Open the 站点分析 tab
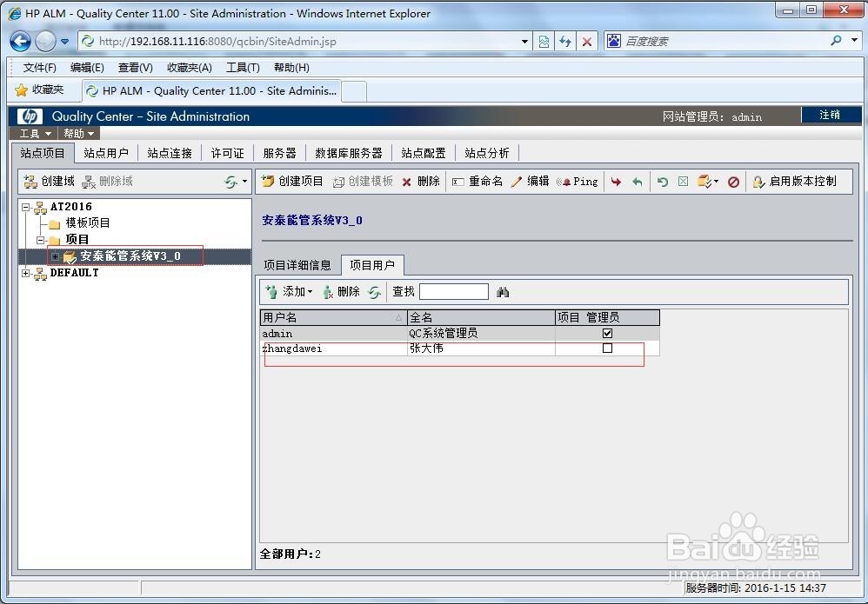Image resolution: width=868 pixels, height=604 pixels. click(x=487, y=153)
